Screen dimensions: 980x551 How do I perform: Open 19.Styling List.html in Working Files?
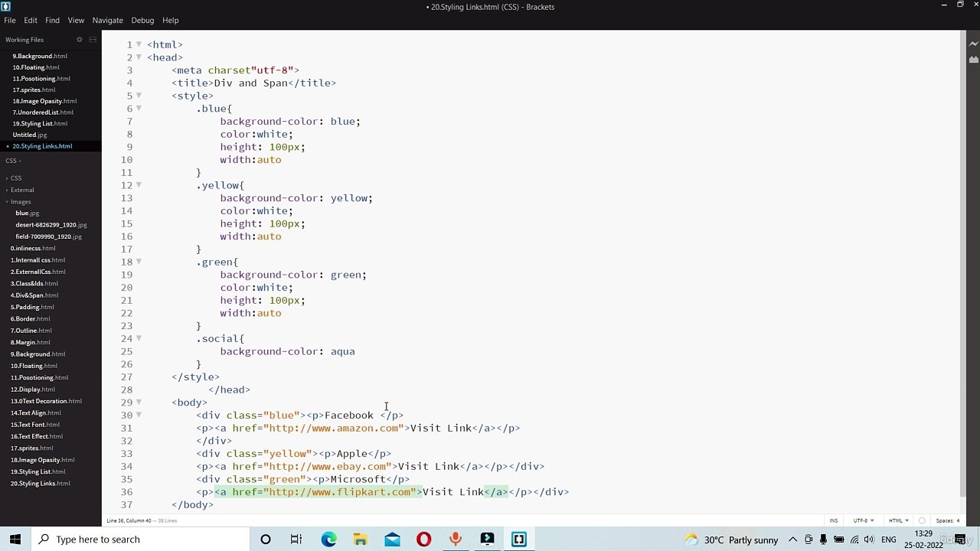click(40, 123)
